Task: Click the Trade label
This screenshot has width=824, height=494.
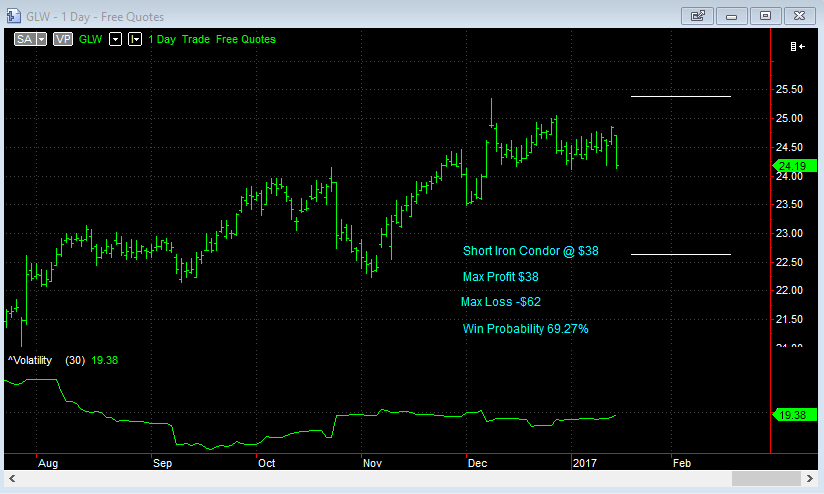Action: point(195,39)
